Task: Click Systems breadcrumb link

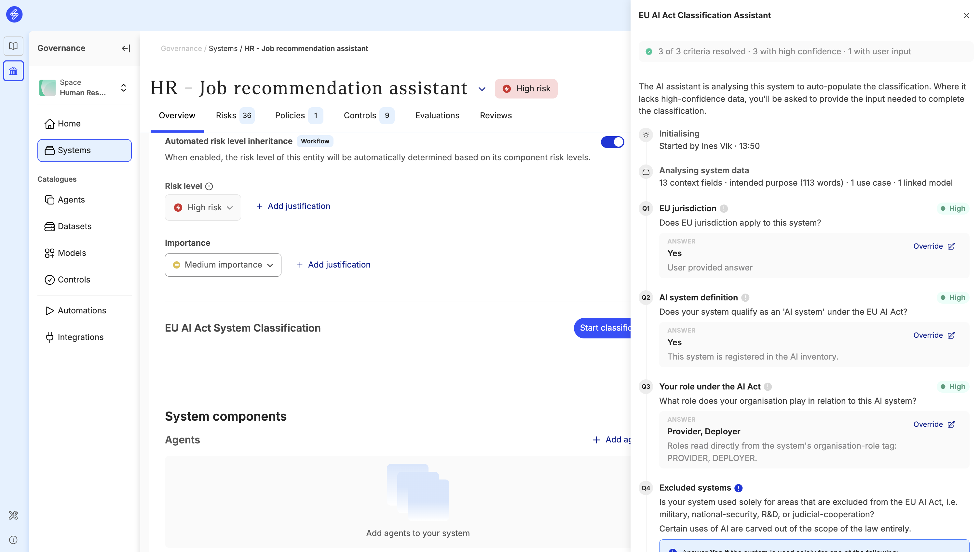Action: 223,48
